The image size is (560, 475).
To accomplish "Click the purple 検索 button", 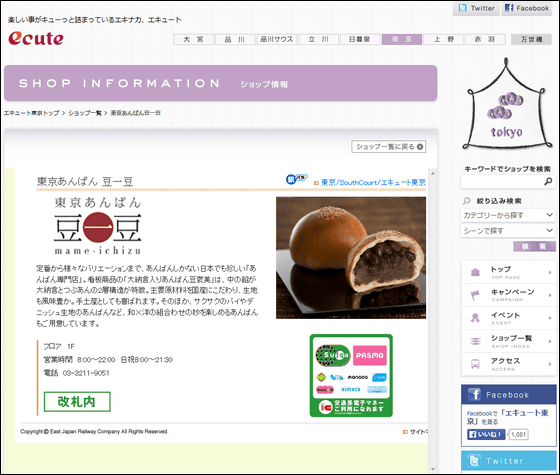I will coord(534,246).
